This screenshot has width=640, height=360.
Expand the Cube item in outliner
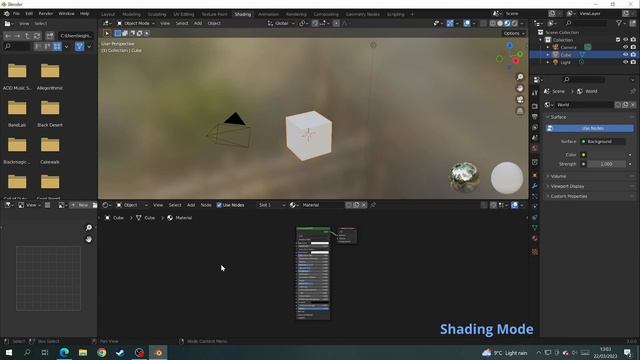tap(548, 55)
